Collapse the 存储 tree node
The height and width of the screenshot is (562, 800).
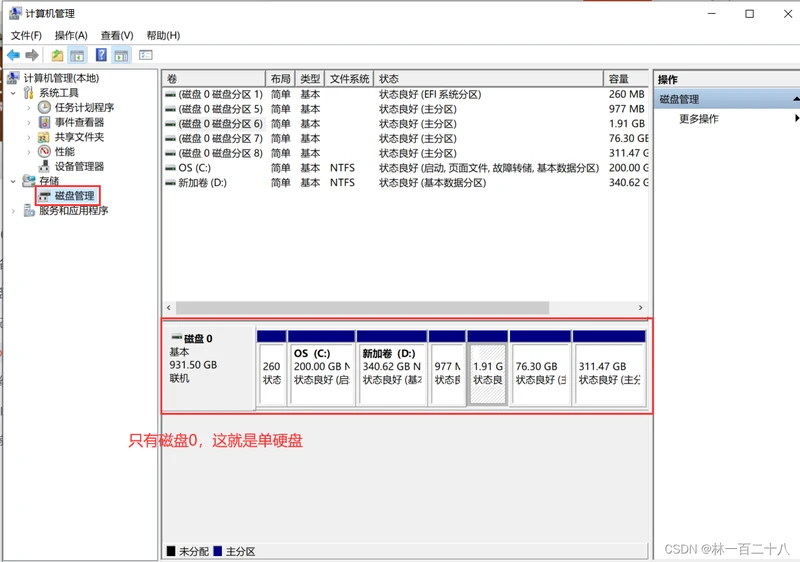tap(14, 181)
